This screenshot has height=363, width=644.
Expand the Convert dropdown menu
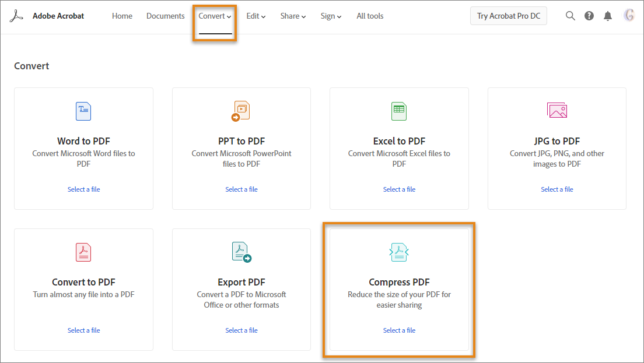(214, 16)
